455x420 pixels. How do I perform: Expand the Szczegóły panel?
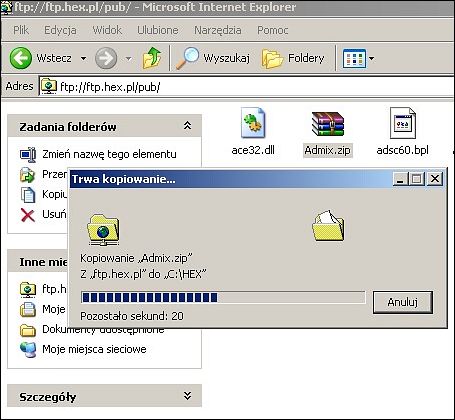(x=187, y=396)
